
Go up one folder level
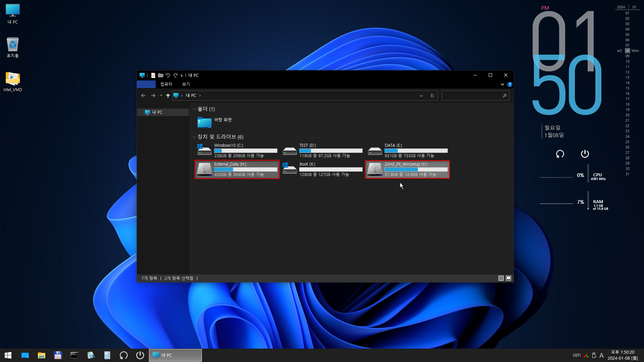click(168, 96)
